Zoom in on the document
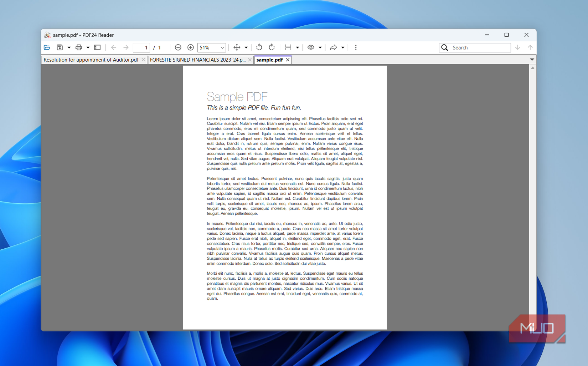This screenshot has height=366, width=588. tap(190, 47)
